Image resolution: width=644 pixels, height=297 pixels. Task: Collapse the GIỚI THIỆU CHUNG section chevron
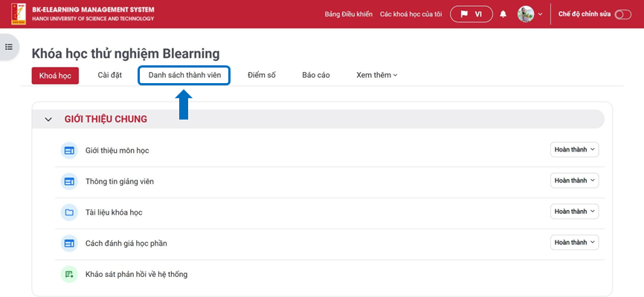coord(49,120)
